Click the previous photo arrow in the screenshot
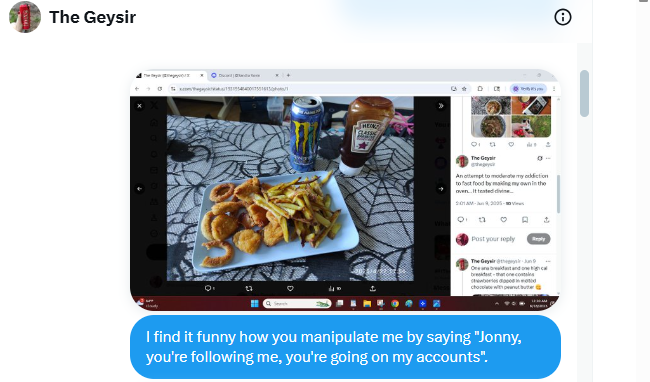Screen dimensions: 650x382 (x=140, y=189)
